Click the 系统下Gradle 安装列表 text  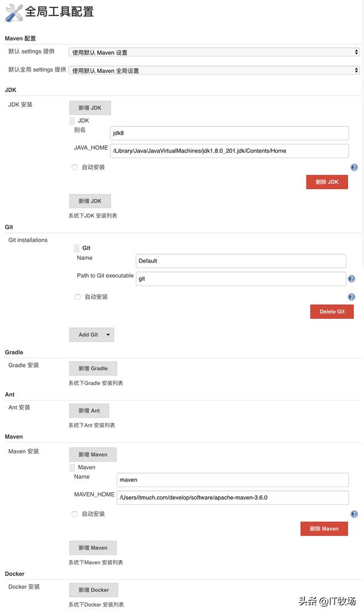click(96, 384)
